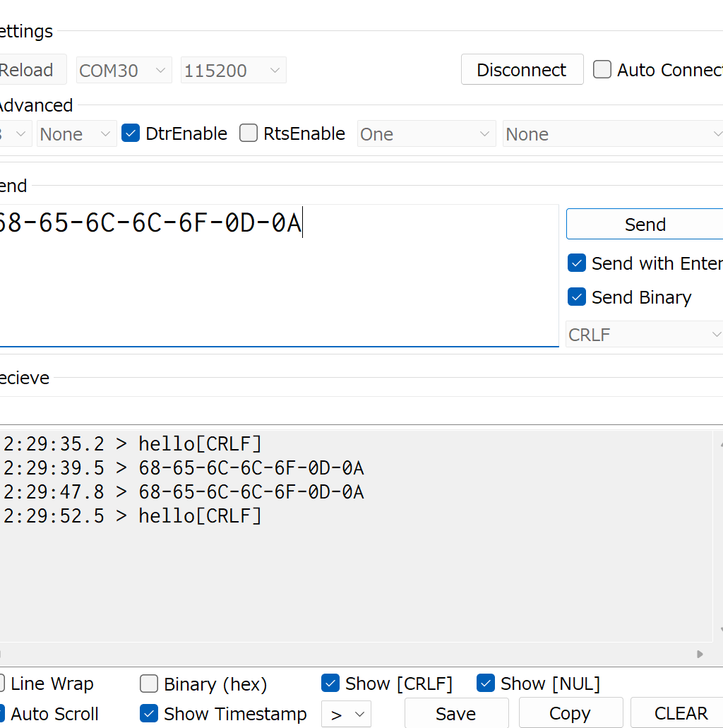Image resolution: width=723 pixels, height=728 pixels.
Task: Disable the Send Binary checkbox
Action: [x=577, y=297]
